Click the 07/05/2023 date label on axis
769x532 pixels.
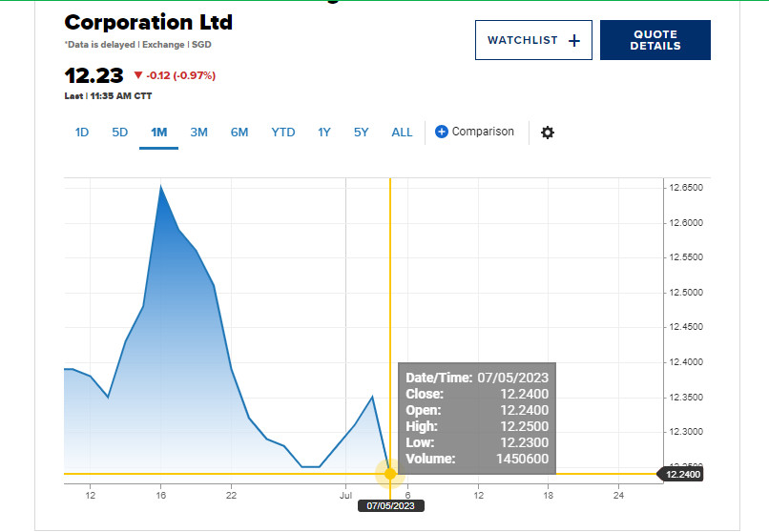pyautogui.click(x=389, y=505)
